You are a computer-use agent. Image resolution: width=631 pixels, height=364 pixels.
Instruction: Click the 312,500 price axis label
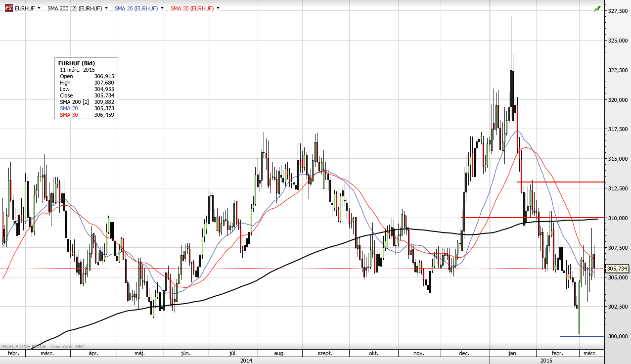(618, 188)
